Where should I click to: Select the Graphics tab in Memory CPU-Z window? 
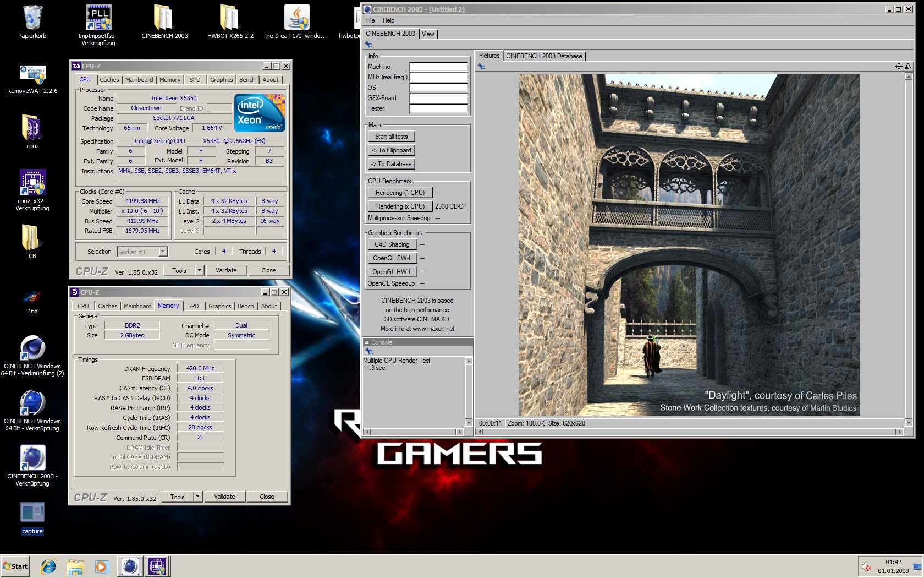(x=219, y=306)
